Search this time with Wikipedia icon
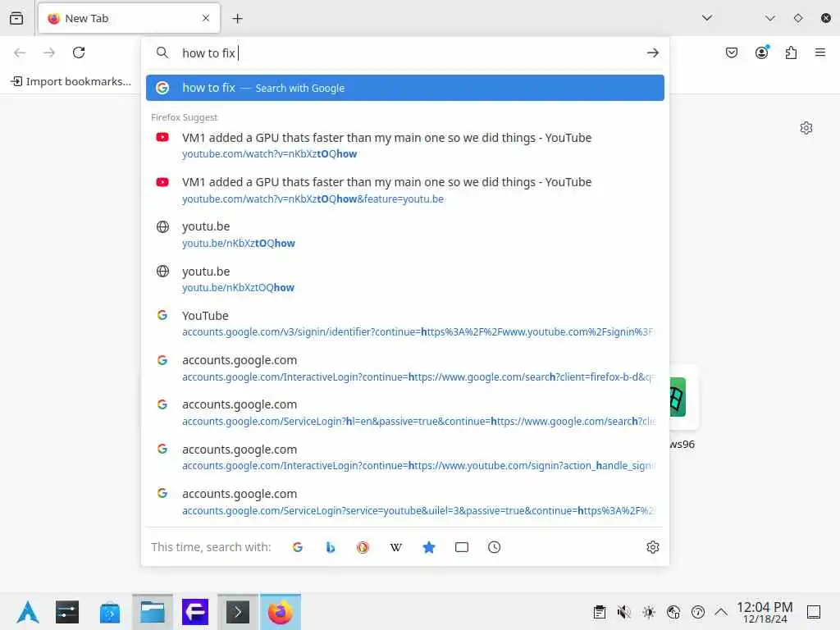Image resolution: width=840 pixels, height=630 pixels. [x=396, y=547]
